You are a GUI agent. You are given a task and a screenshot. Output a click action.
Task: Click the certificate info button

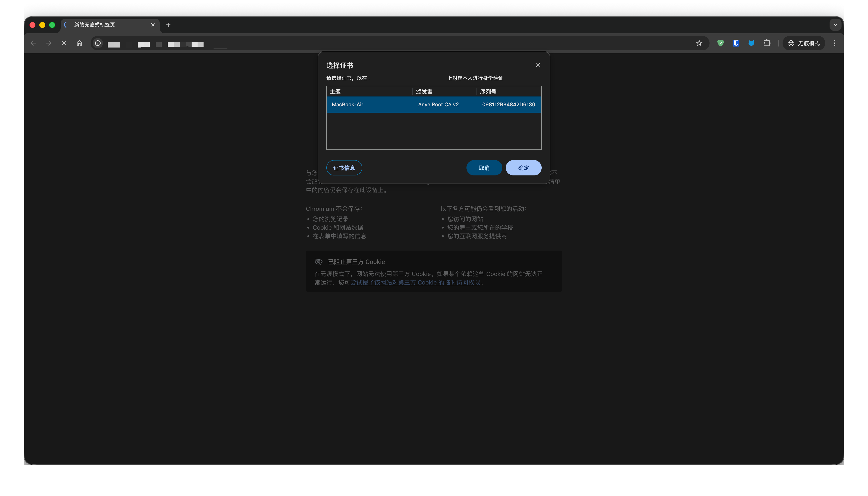344,168
